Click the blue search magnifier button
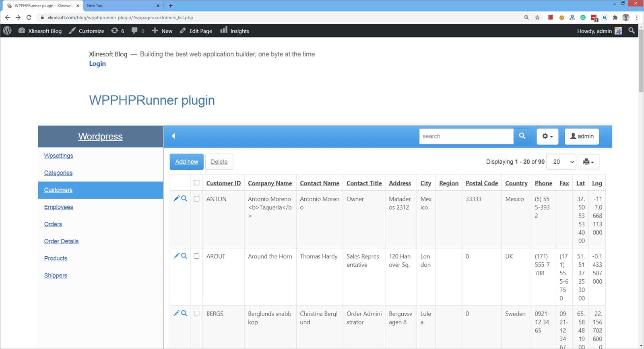 tap(522, 136)
